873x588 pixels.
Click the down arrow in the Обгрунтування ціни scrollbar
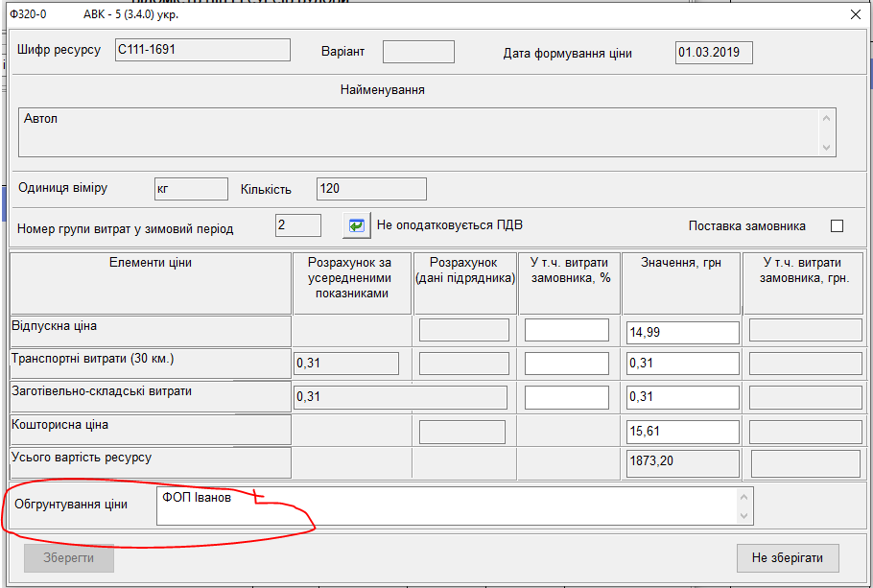pyautogui.click(x=743, y=516)
